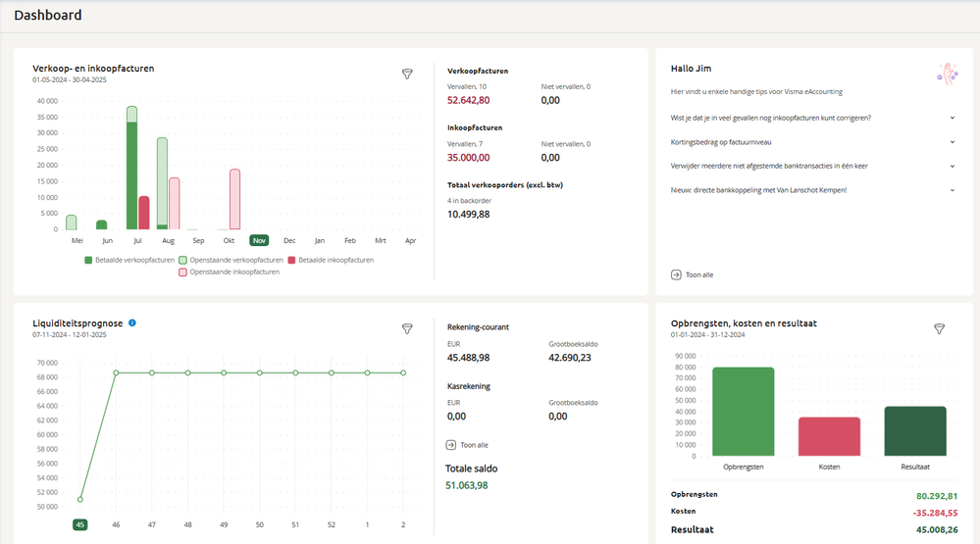
Task: Click verkooporders total 10.499,88
Action: pyautogui.click(x=468, y=215)
